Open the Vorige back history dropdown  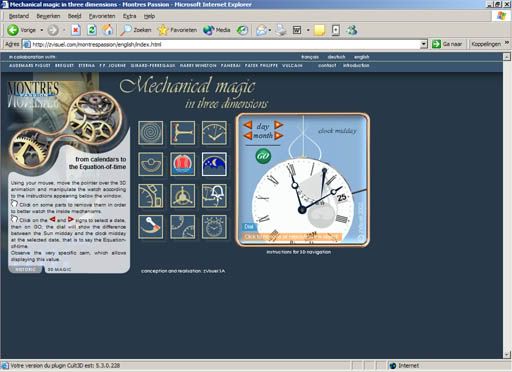coord(42,30)
